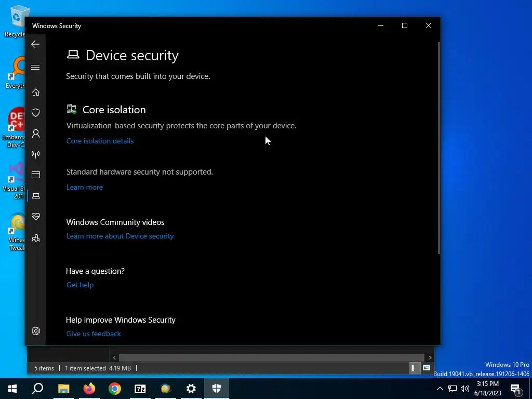This screenshot has width=532, height=399.
Task: Click the Get help link
Action: (79, 285)
